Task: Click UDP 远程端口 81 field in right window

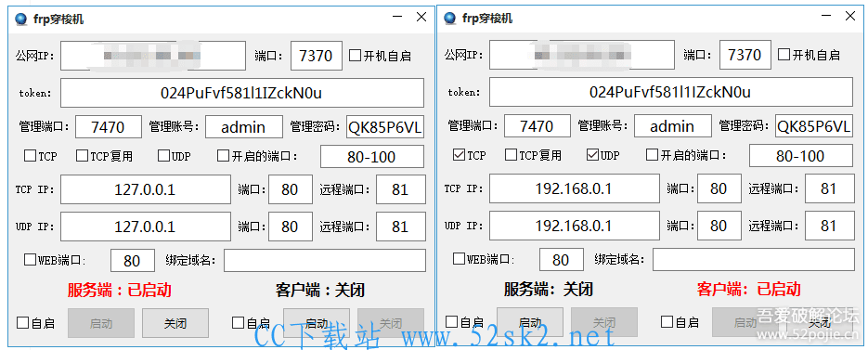Action: 830,226
